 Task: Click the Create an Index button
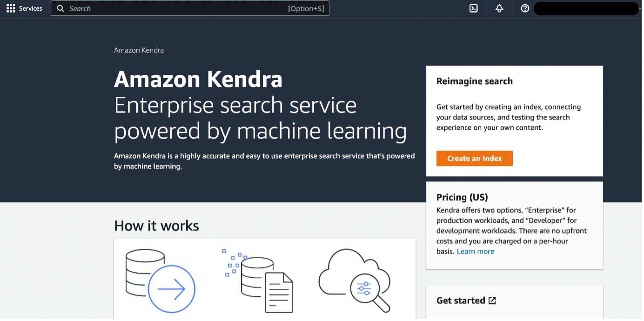[x=474, y=159]
